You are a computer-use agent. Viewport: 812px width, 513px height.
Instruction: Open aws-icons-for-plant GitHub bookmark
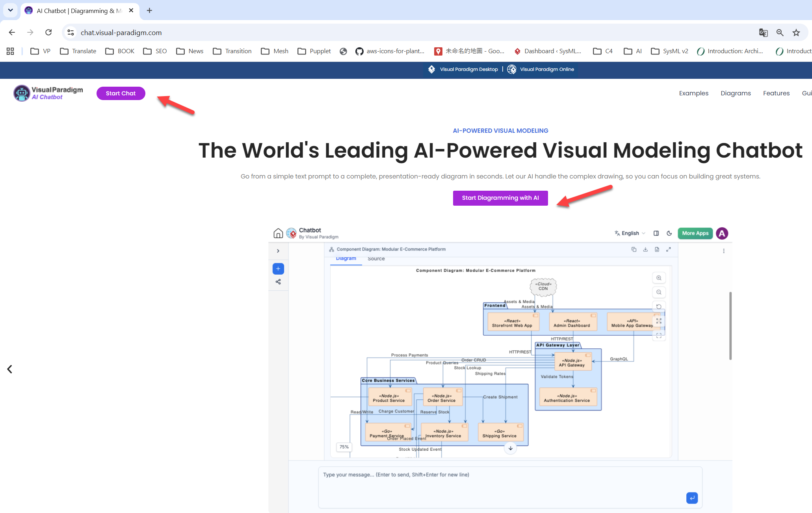tap(390, 51)
